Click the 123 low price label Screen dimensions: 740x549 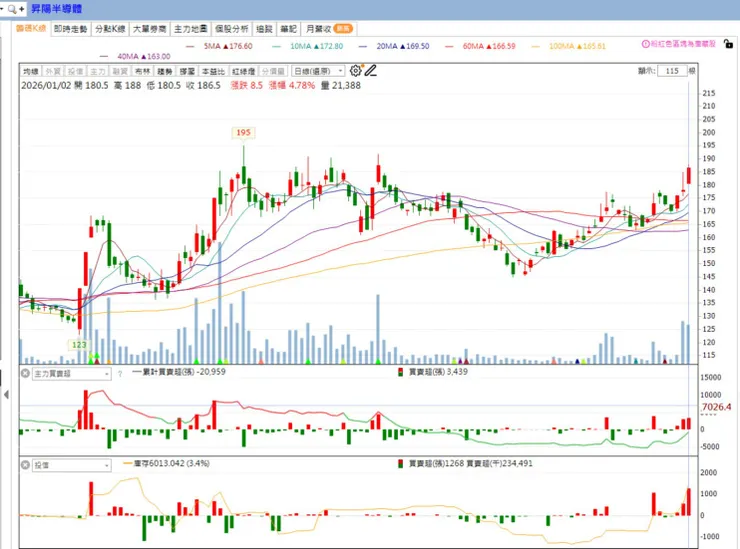pos(79,345)
